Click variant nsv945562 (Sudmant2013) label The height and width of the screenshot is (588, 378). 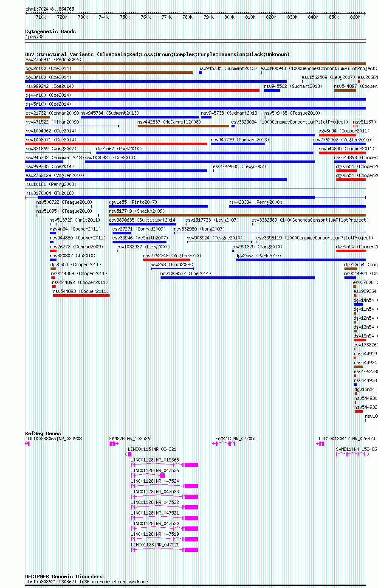coord(293,87)
